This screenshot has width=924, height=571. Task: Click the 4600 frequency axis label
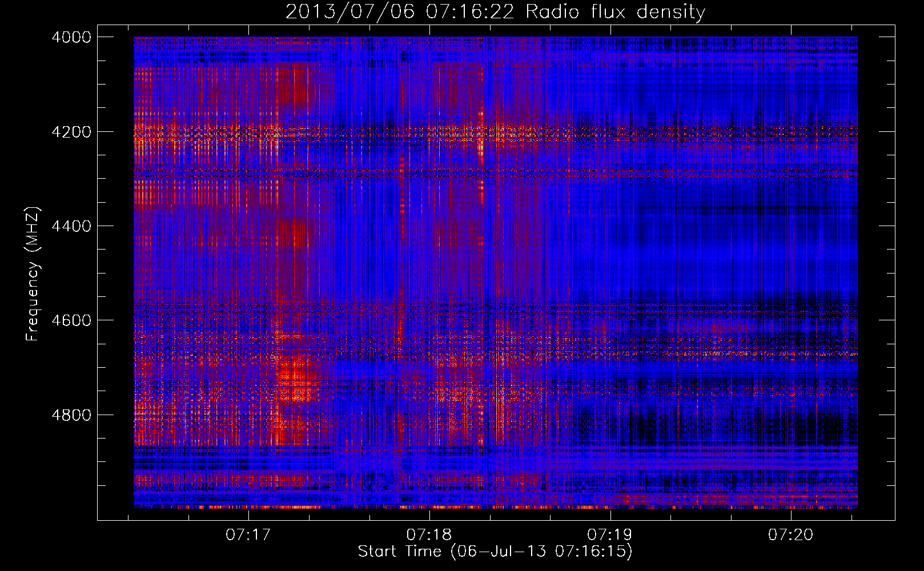click(x=71, y=320)
